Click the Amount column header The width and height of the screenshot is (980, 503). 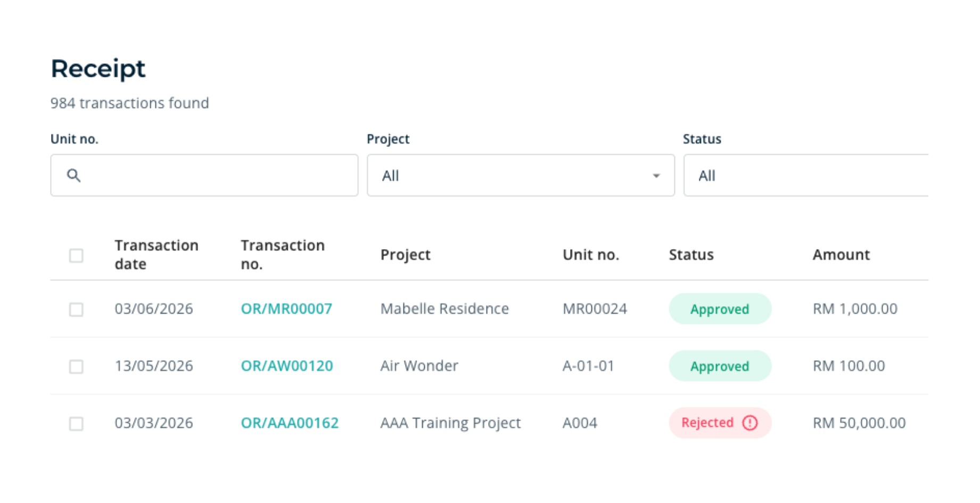[841, 255]
